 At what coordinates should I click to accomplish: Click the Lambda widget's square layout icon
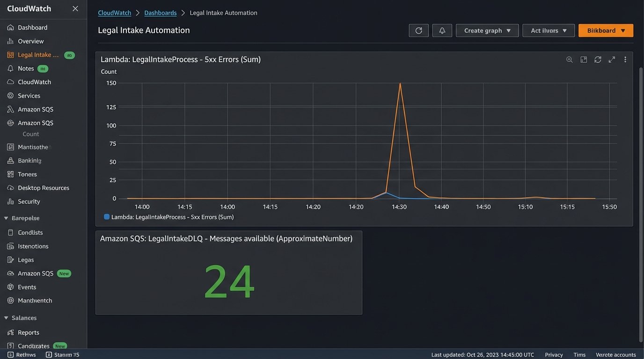click(584, 59)
